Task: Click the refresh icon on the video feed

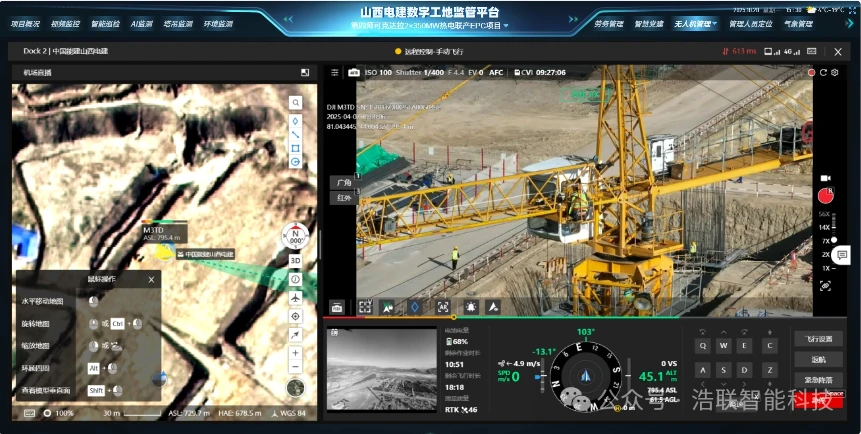Action: 823,73
